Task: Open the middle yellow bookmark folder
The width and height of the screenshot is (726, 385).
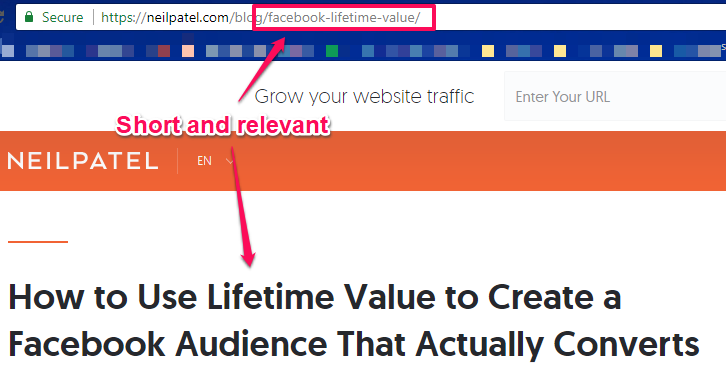Action: pos(560,50)
